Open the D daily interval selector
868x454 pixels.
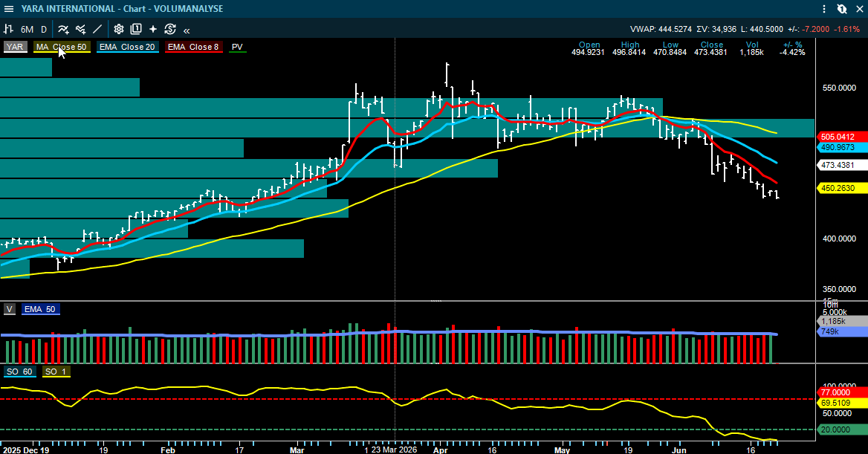(x=44, y=29)
